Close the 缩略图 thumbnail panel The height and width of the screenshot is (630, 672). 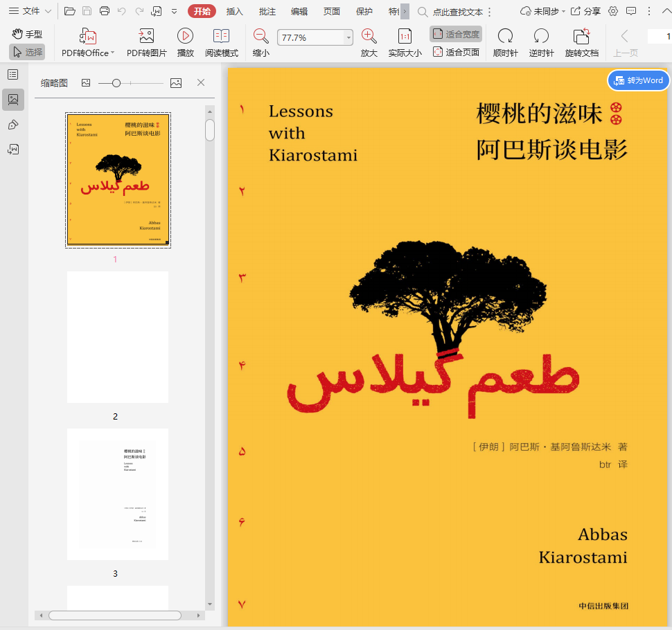point(201,82)
